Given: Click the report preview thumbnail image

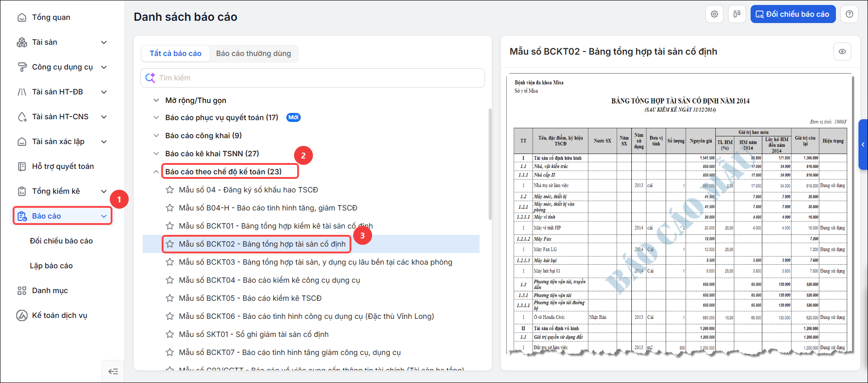Looking at the screenshot, I should coord(680,215).
